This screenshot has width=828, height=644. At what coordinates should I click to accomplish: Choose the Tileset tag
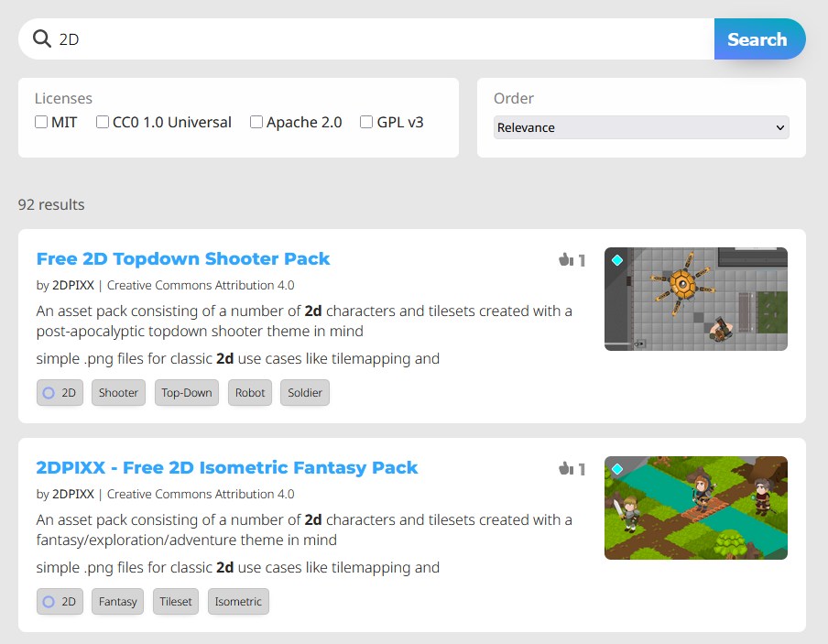click(176, 601)
